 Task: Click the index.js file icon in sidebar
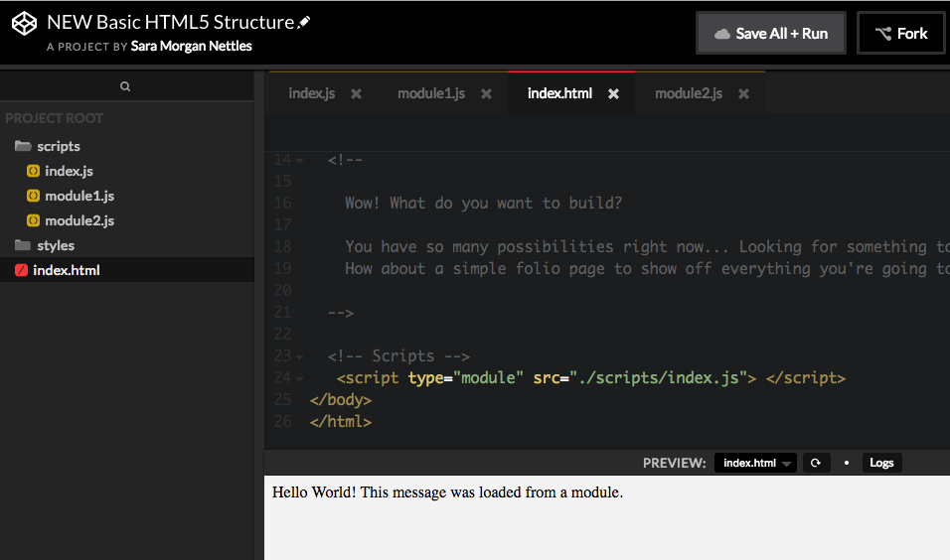tap(34, 172)
